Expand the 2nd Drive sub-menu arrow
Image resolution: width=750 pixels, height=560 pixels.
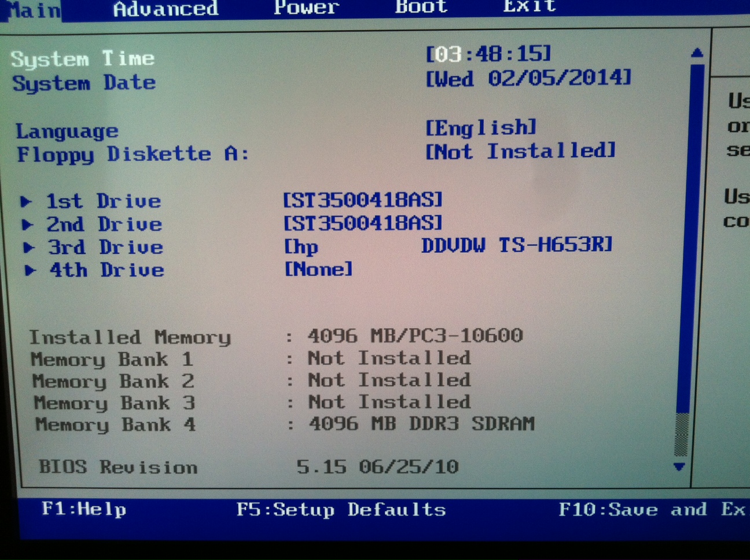pyautogui.click(x=27, y=224)
